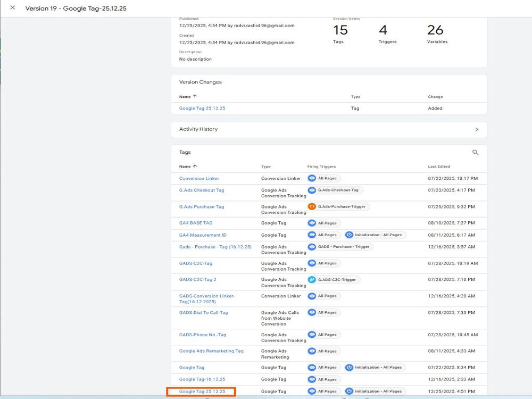Click the Type column header in Tags

tap(266, 167)
